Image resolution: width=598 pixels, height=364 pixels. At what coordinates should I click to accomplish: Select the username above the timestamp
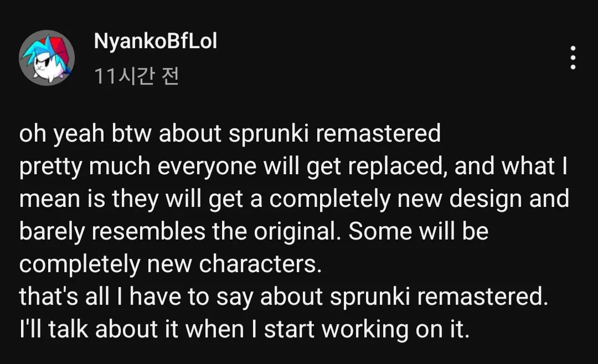pyautogui.click(x=156, y=41)
